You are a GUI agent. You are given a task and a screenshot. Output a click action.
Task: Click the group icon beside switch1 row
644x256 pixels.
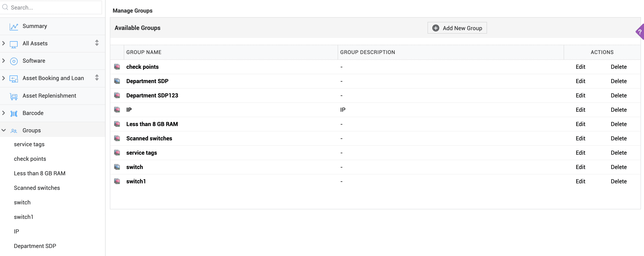pos(117,181)
